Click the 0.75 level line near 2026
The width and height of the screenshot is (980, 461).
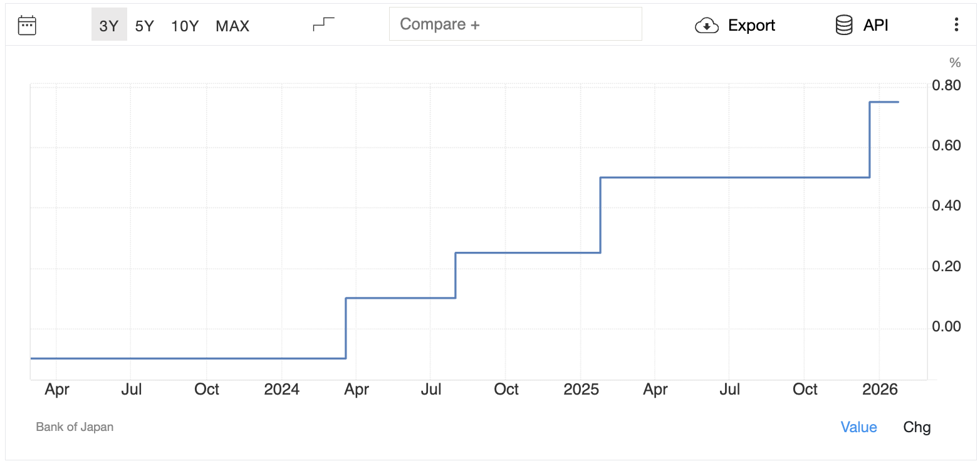[x=884, y=101]
